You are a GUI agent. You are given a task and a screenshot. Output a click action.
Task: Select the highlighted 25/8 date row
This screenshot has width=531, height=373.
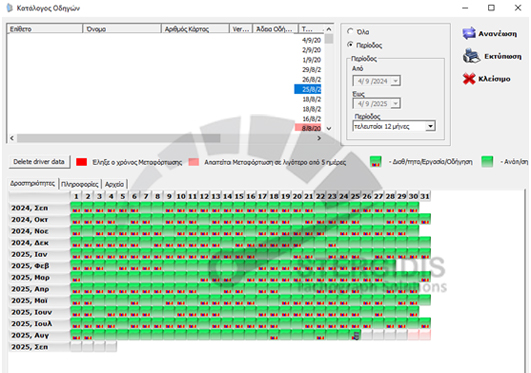308,89
